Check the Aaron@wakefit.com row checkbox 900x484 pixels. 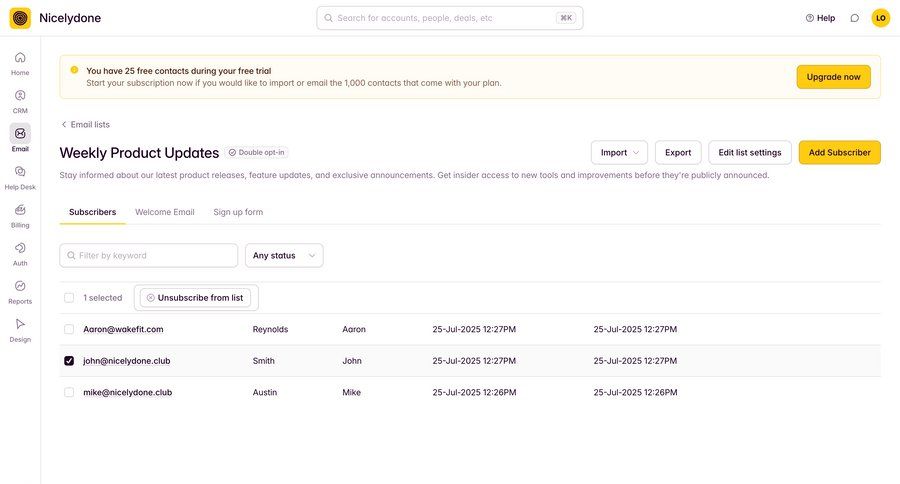coord(69,329)
